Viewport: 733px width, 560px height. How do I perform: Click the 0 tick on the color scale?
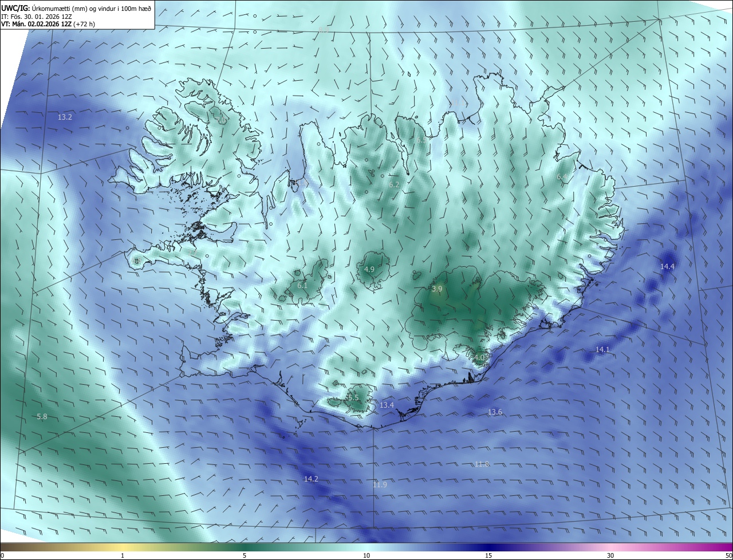click(x=2, y=555)
